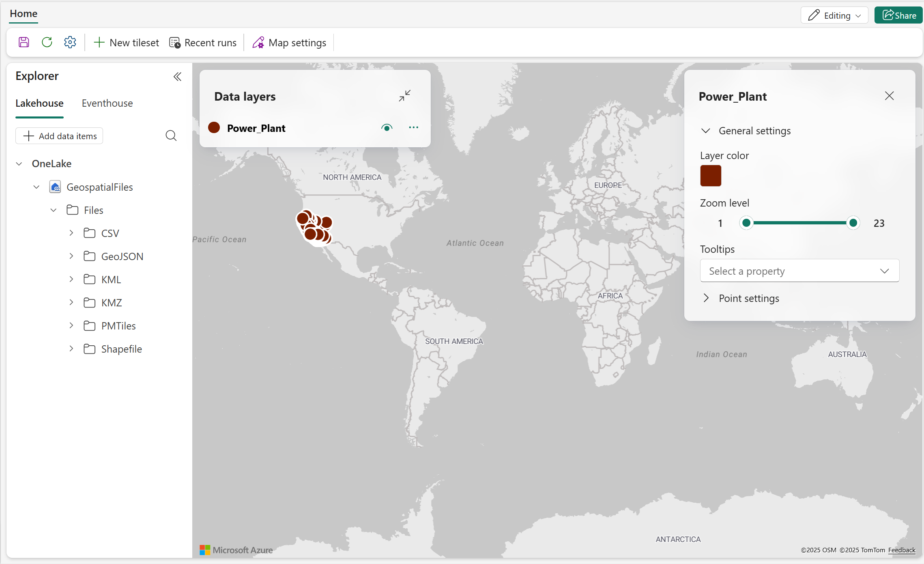Click the Explorer search magnifier icon
924x564 pixels.
point(171,136)
